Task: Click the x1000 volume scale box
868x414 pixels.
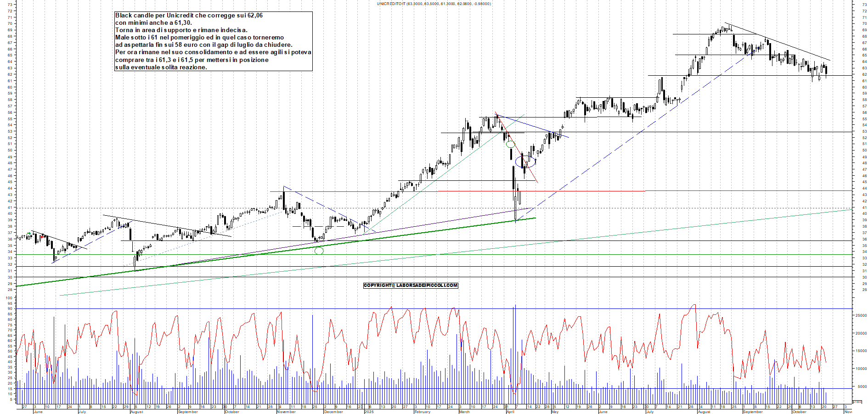Action: tap(857, 402)
